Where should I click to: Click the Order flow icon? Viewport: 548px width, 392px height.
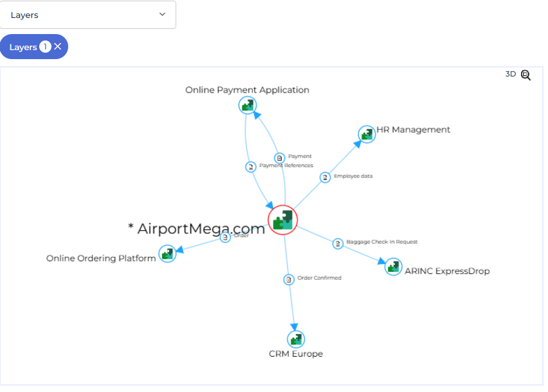click(x=225, y=237)
